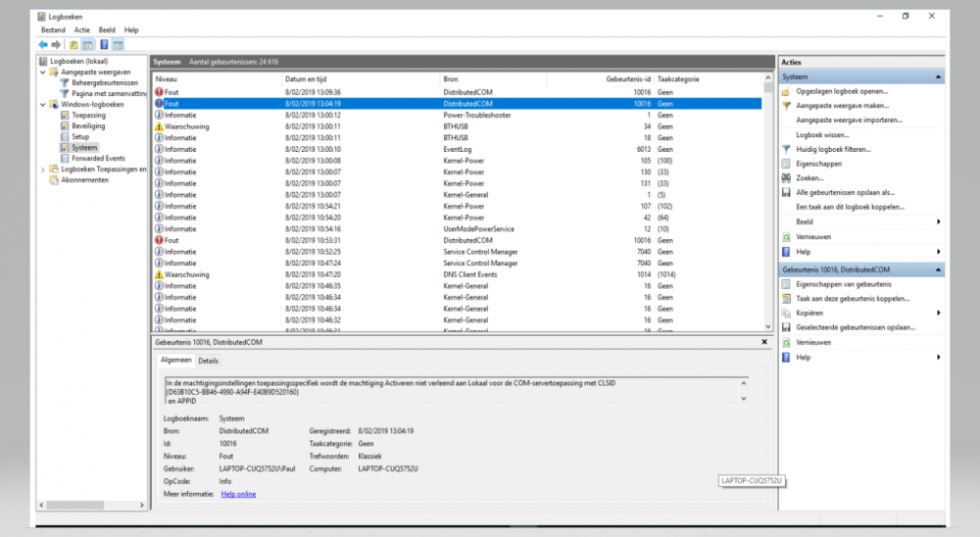The image size is (980, 537).
Task: Click the folder icon for Opgeslagen logboek openen
Action: click(x=786, y=91)
